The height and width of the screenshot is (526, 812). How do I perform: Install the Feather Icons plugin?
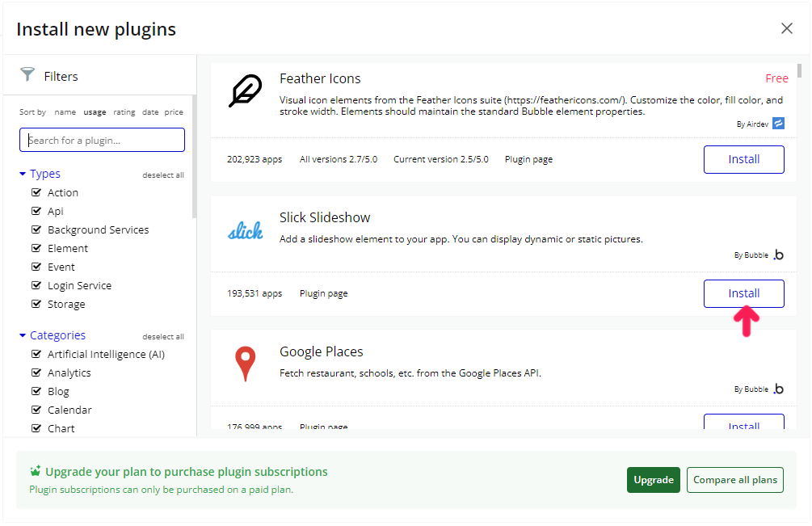743,159
